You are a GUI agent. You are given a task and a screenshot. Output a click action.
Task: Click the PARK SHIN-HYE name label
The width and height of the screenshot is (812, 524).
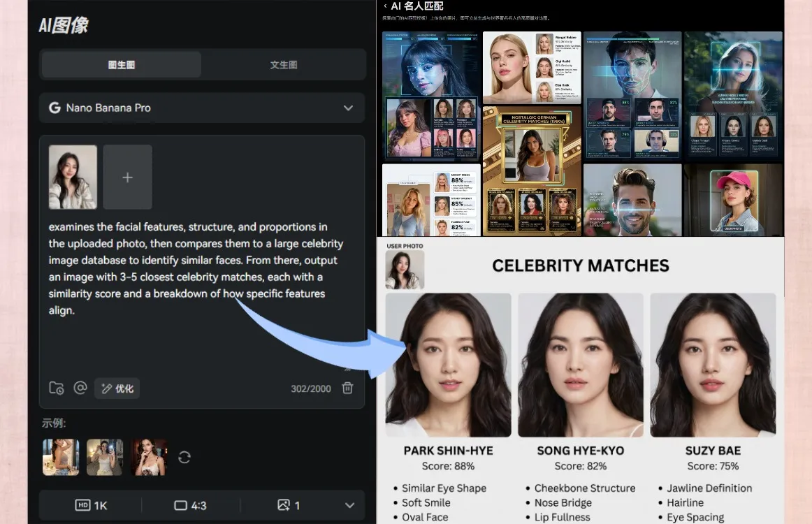click(x=449, y=451)
